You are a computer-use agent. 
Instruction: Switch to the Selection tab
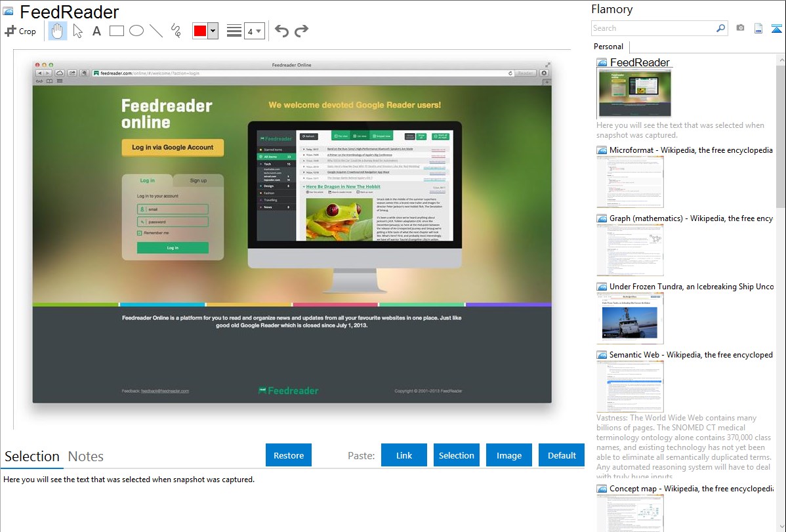pos(32,457)
